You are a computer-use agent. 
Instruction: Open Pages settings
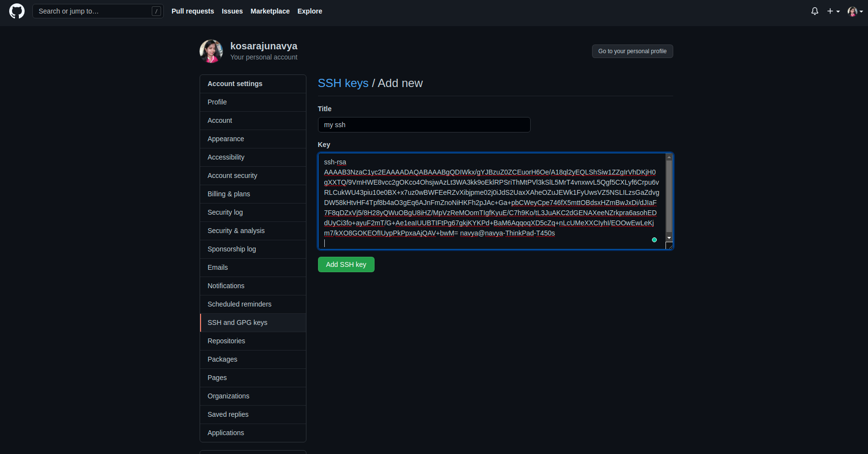point(253,378)
